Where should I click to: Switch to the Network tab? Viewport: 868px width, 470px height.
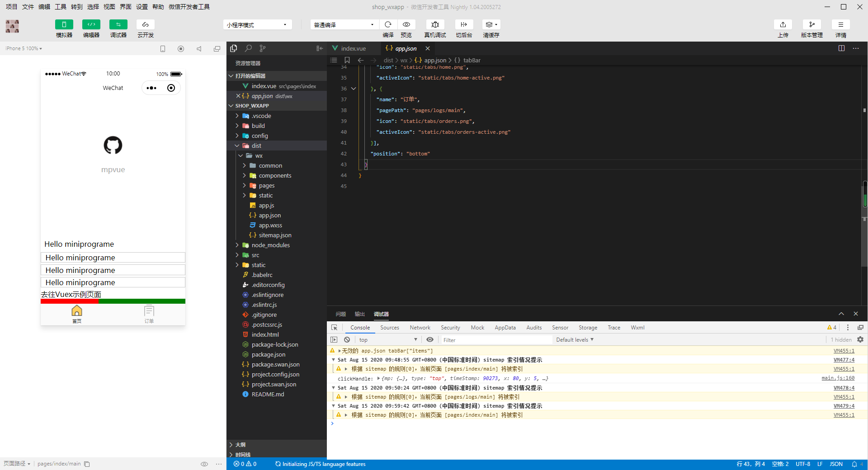pyautogui.click(x=420, y=328)
